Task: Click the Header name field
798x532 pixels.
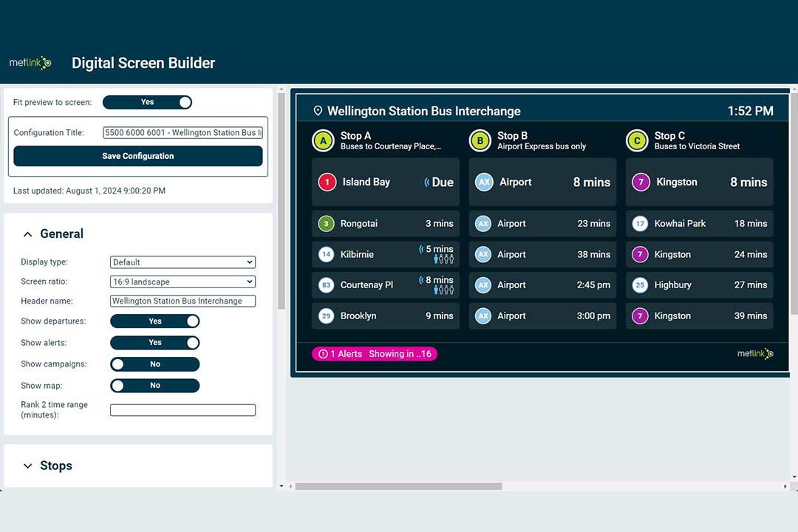Action: tap(183, 301)
